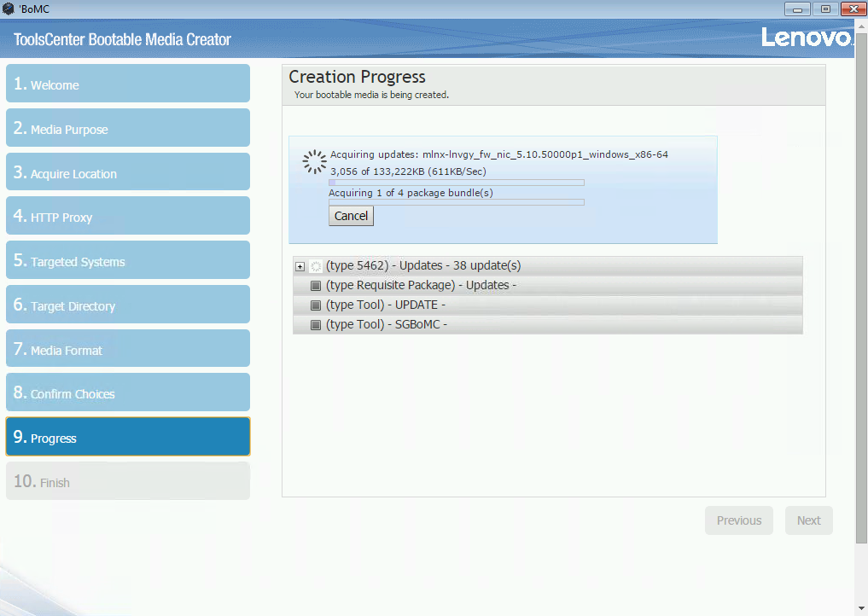Click 'Your bootable media is being created.' text

[x=371, y=96]
